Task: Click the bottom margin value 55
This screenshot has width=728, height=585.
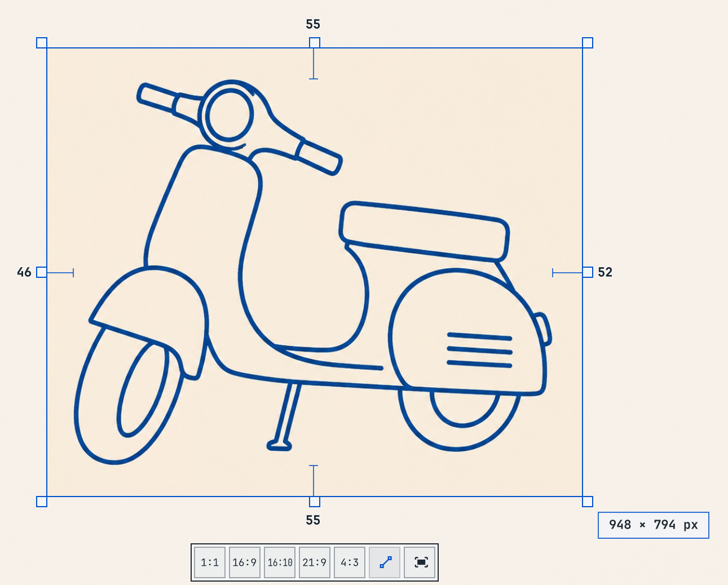Action: 313,520
